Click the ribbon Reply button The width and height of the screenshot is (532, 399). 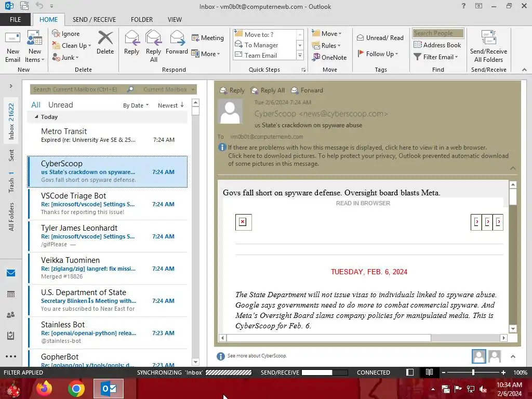coord(131,43)
